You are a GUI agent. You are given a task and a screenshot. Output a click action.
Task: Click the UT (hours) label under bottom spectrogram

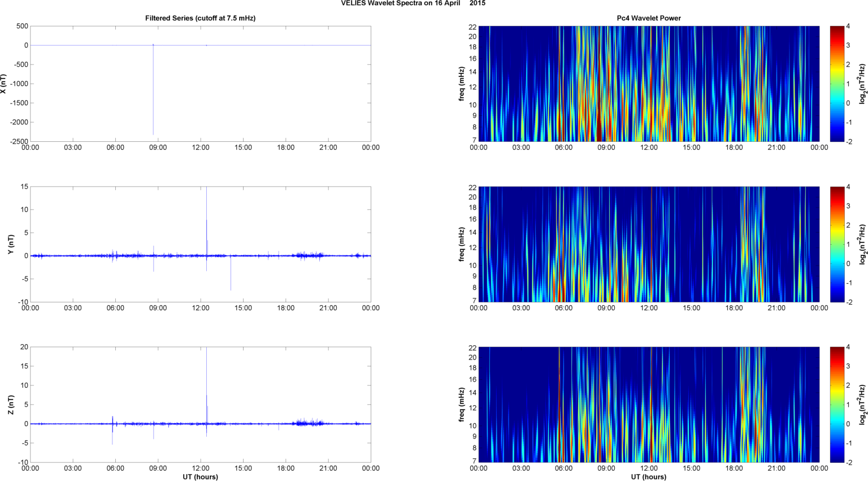click(x=648, y=476)
